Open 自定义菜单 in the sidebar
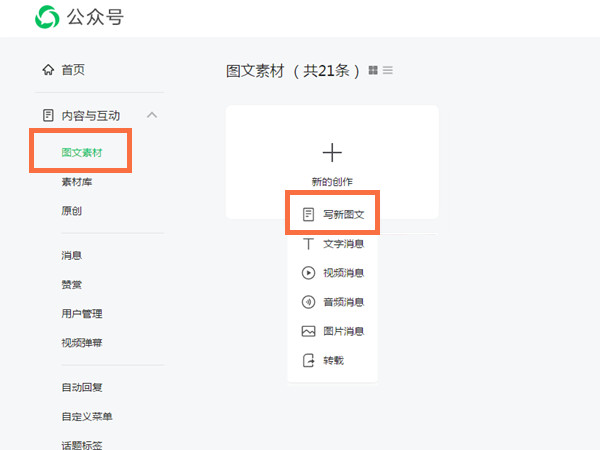The width and height of the screenshot is (600, 450). click(x=86, y=416)
